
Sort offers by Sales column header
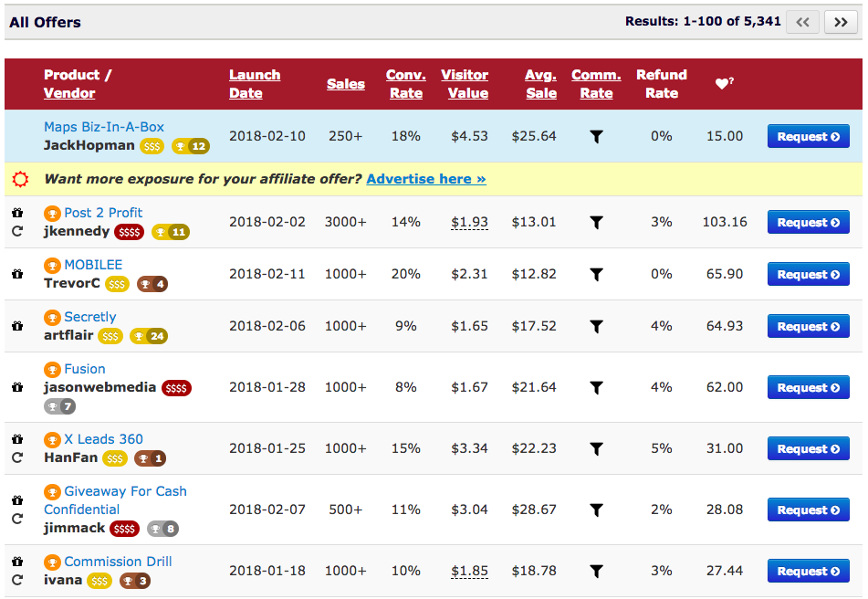click(x=345, y=84)
